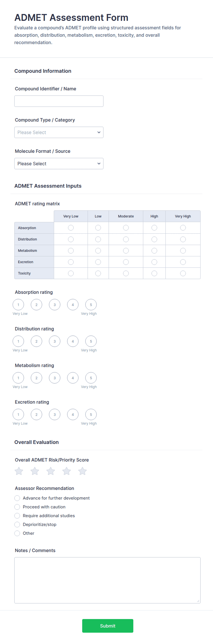Screen dimensions: 213x644
Task: Click the Compound Identifier / Name field
Action: tap(59, 101)
